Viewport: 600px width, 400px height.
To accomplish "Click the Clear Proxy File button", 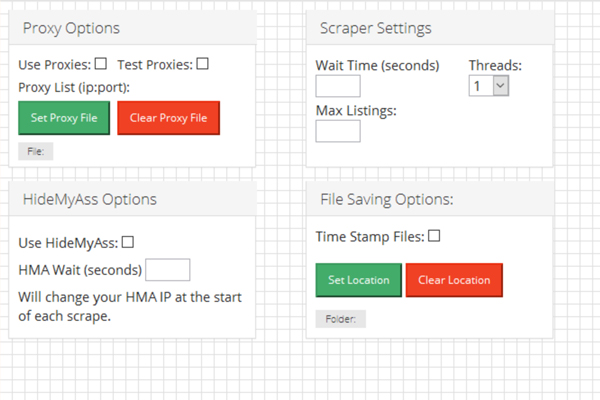I will click(168, 118).
